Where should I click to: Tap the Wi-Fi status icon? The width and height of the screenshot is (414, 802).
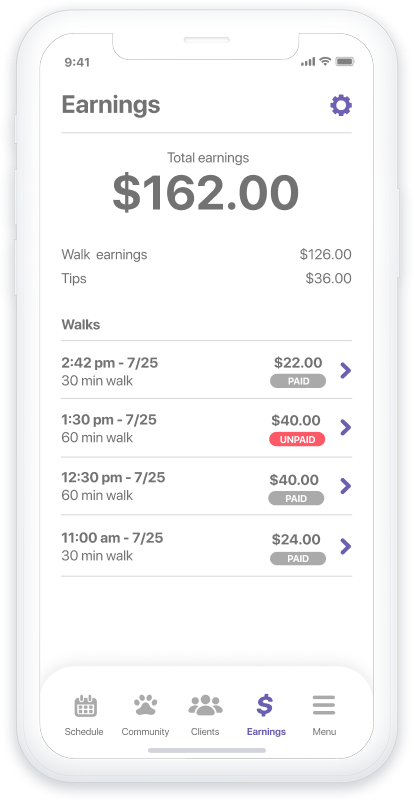325,61
